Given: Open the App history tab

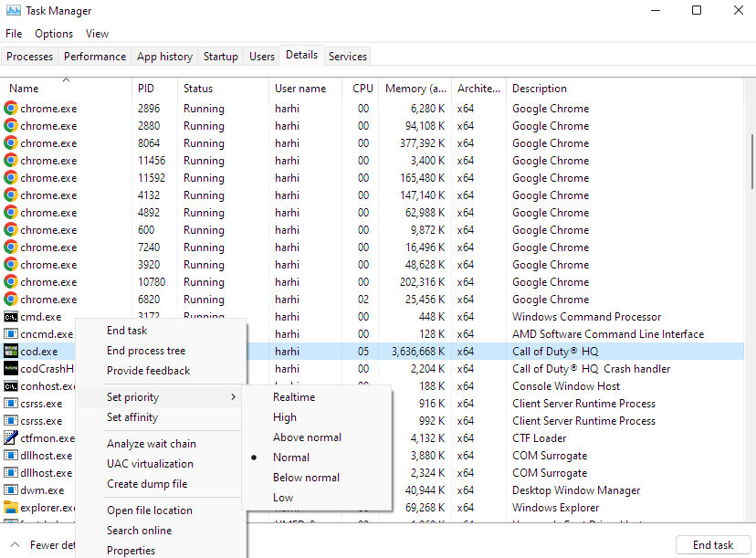Looking at the screenshot, I should pyautogui.click(x=164, y=57).
